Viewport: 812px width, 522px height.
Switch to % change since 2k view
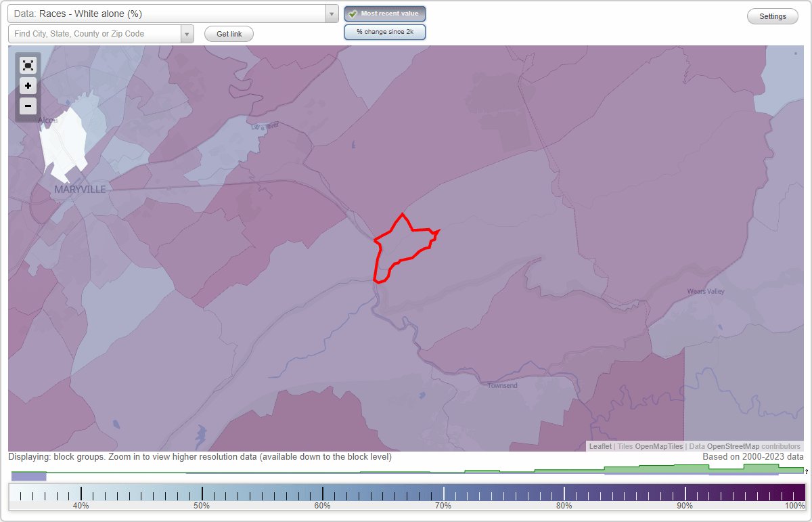pyautogui.click(x=385, y=31)
